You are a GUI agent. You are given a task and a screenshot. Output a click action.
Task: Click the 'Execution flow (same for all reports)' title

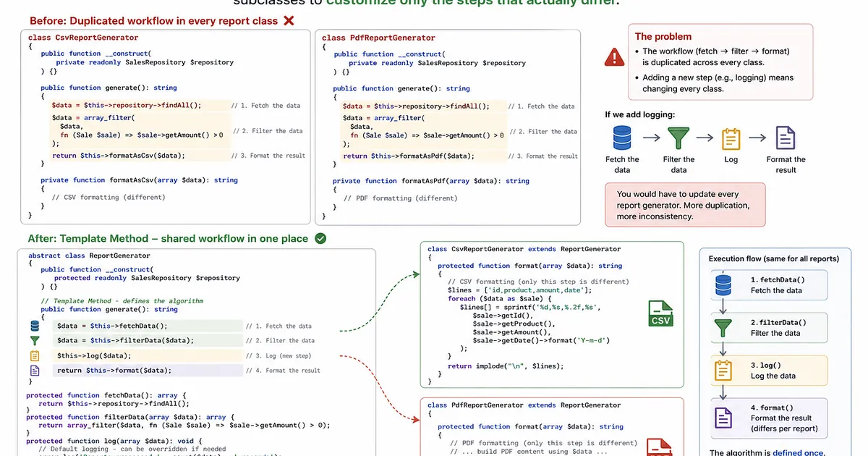pos(774,258)
